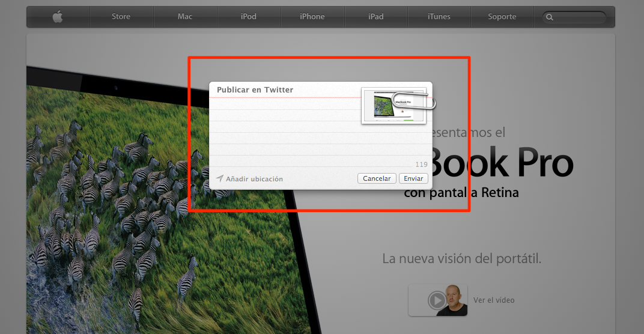This screenshot has height=334, width=644.
Task: Click the 'con pantalla Retina' text
Action: click(461, 192)
